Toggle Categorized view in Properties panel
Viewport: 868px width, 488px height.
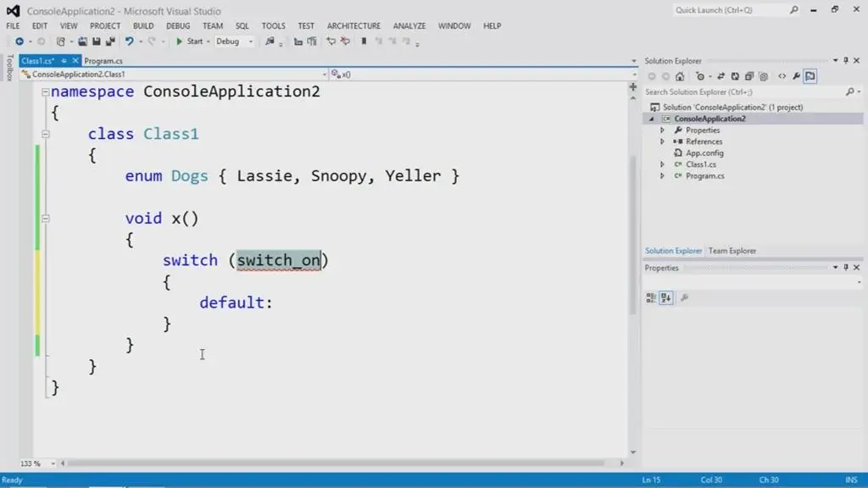(651, 298)
